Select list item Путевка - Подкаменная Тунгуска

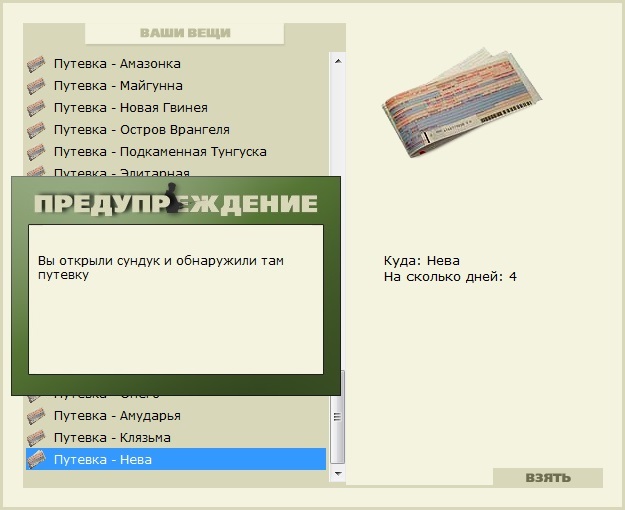[176, 152]
